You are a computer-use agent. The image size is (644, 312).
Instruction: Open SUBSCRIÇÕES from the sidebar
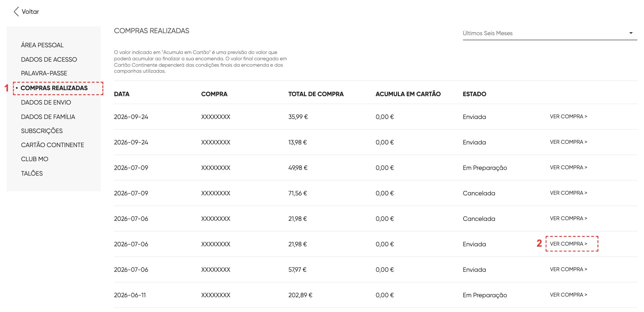[x=42, y=131]
